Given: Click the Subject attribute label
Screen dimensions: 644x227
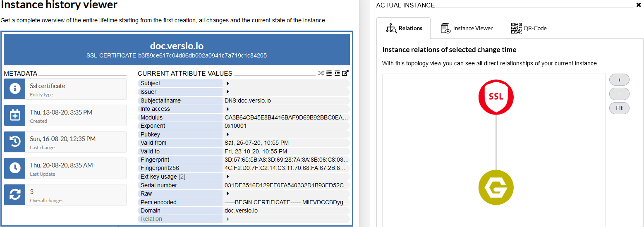Looking at the screenshot, I should (x=151, y=84).
